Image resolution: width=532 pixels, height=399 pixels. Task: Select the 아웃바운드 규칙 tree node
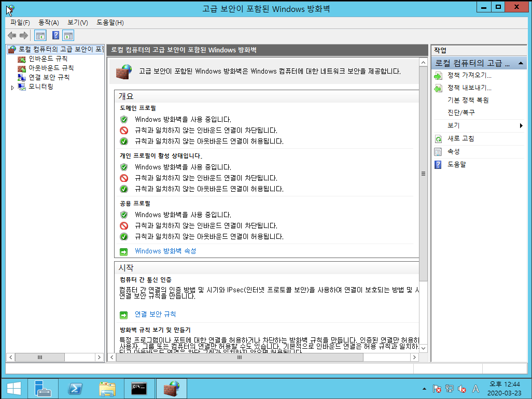pyautogui.click(x=51, y=68)
